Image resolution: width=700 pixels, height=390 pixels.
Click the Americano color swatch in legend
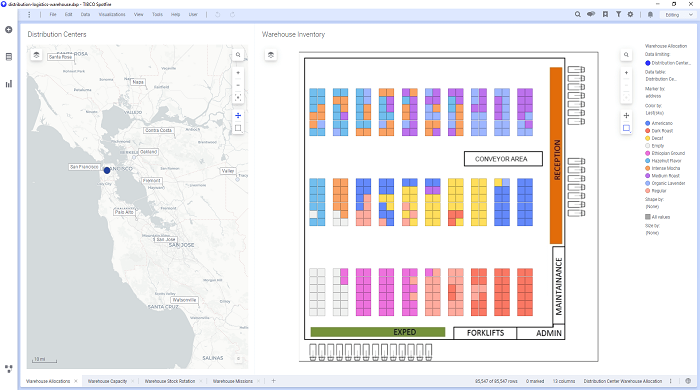[648, 123]
